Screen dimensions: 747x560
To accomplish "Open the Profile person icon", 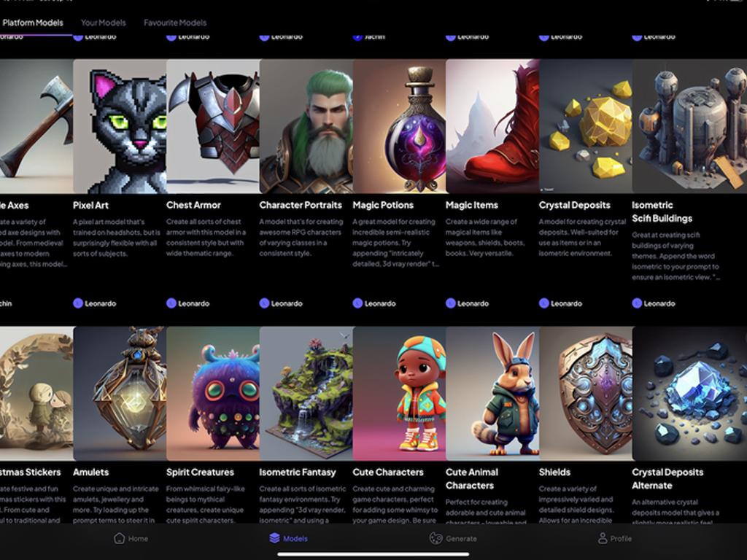I will 603,538.
